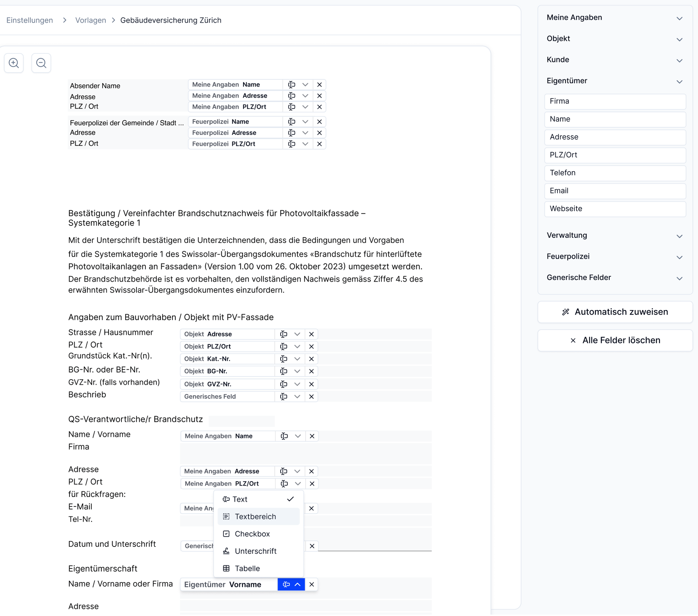Image resolution: width=698 pixels, height=616 pixels.
Task: Click field type icon for Generisches Feld Beschrieb row
Action: coord(283,397)
